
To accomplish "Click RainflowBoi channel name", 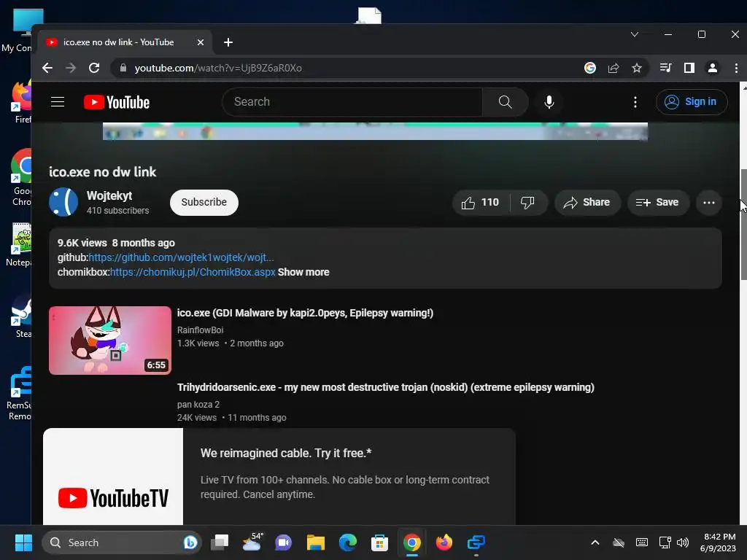I will pyautogui.click(x=200, y=330).
